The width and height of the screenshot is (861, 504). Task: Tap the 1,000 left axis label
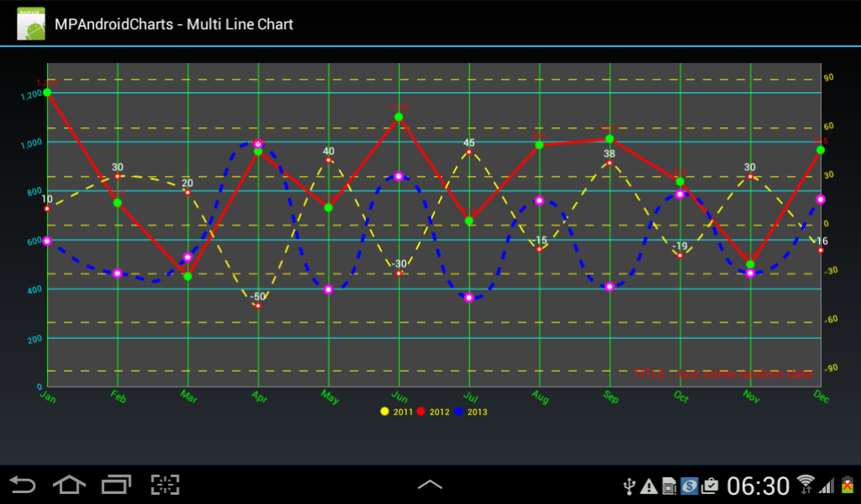pyautogui.click(x=31, y=144)
